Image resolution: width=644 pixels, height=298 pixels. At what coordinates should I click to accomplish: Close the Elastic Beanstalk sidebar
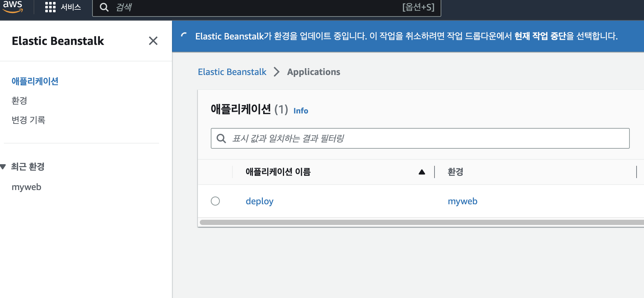(153, 41)
